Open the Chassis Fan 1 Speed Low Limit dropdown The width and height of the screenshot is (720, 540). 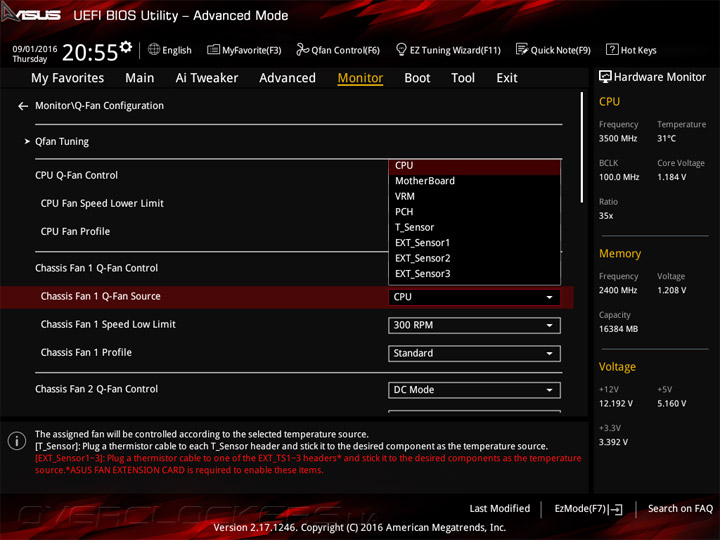[x=474, y=325]
